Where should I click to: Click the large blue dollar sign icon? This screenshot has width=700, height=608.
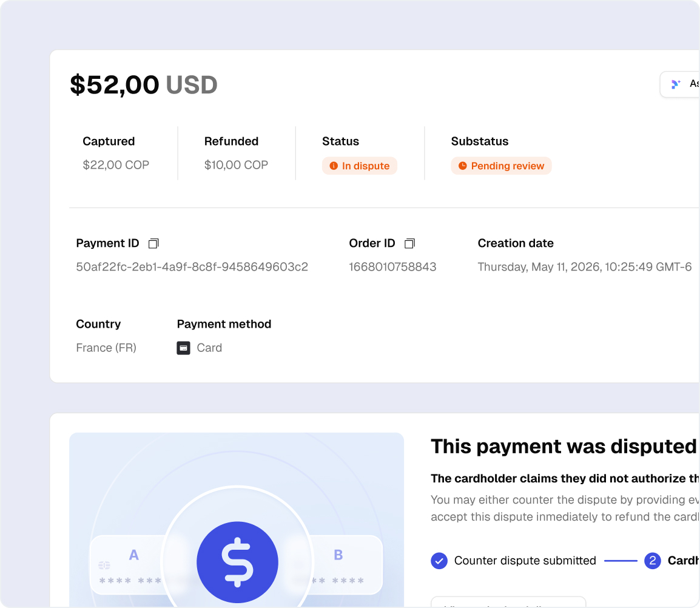pos(237,562)
